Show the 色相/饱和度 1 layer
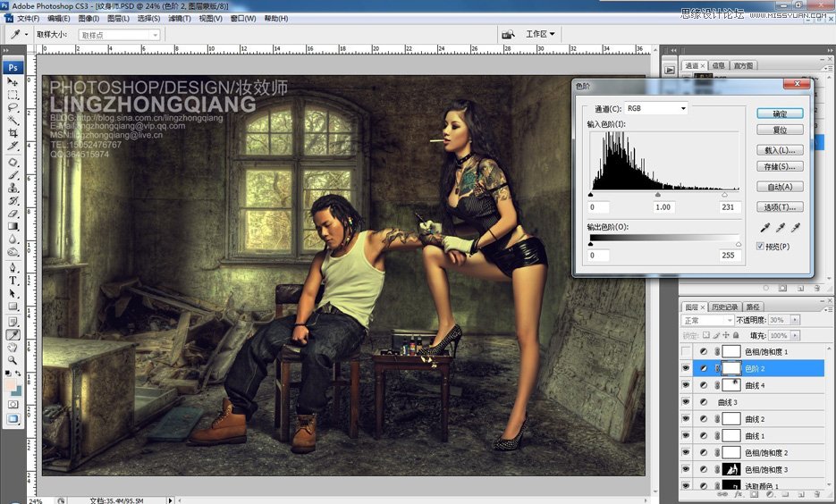 pyautogui.click(x=686, y=352)
